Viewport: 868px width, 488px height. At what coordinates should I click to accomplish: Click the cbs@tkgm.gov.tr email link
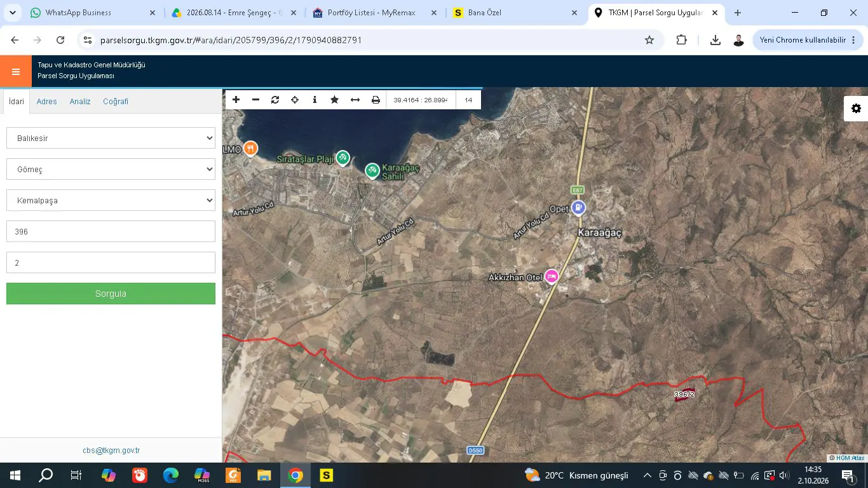(111, 451)
